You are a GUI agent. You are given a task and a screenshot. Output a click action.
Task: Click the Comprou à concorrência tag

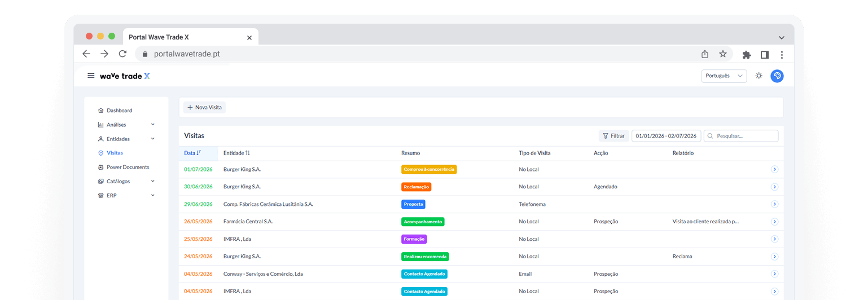click(x=429, y=169)
